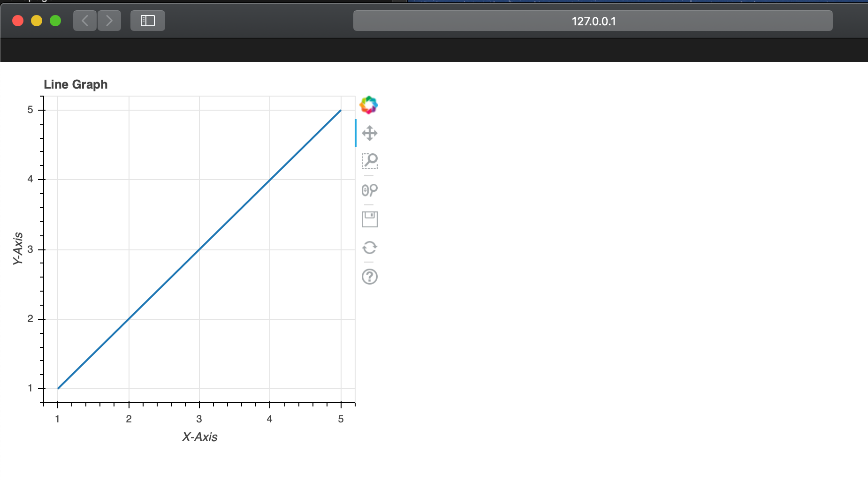Click the blue diagonal line

click(x=199, y=248)
